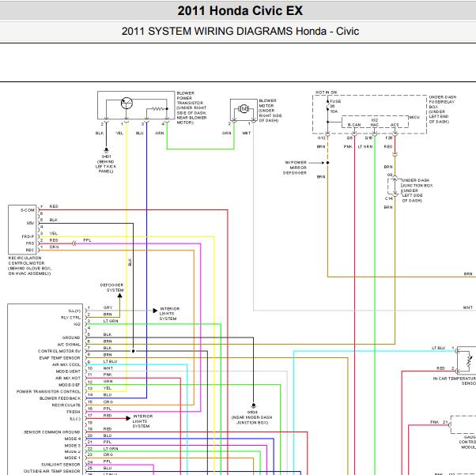Screen dimensions: 476x475
Task: Click the 'FRS-P' pin label
Action: click(x=28, y=236)
